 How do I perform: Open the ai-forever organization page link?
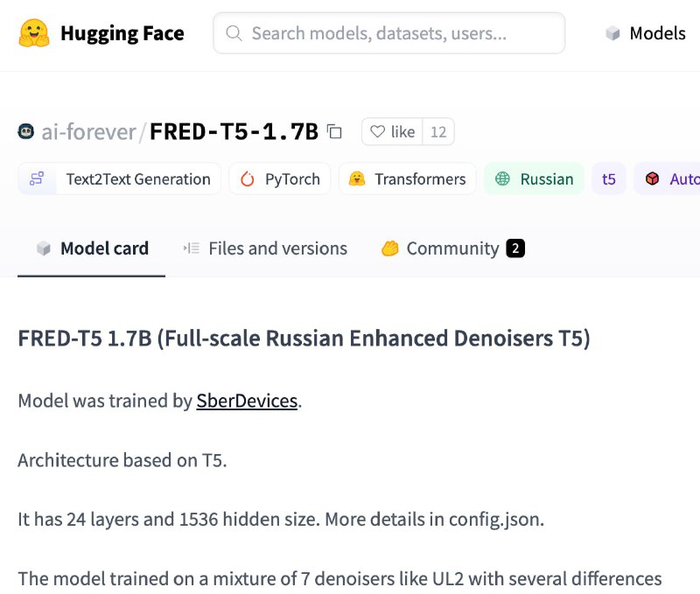(x=88, y=132)
